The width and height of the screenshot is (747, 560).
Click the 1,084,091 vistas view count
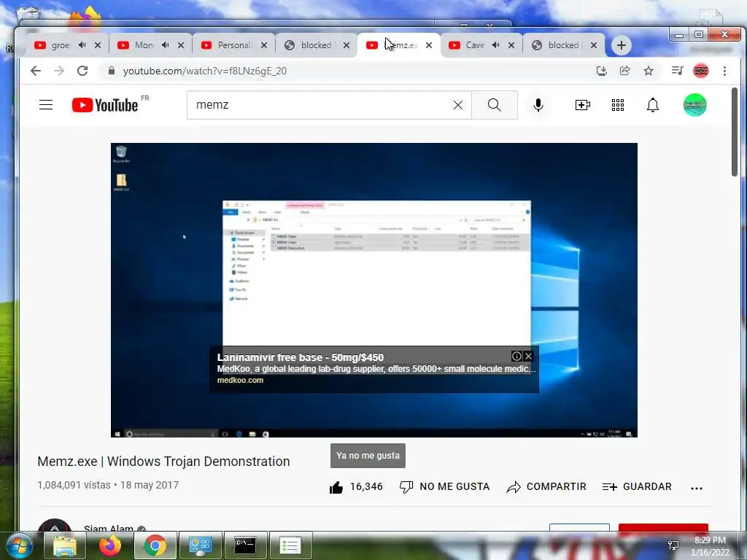tap(74, 485)
